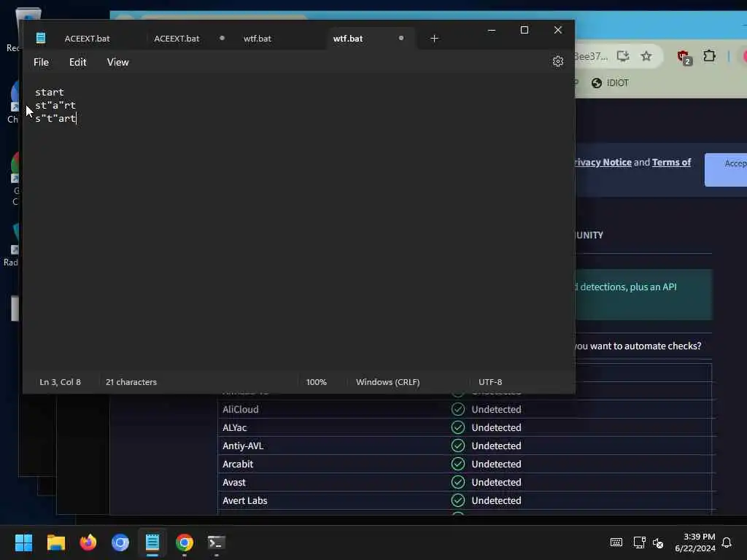Open the Terms of Service link

(671, 163)
